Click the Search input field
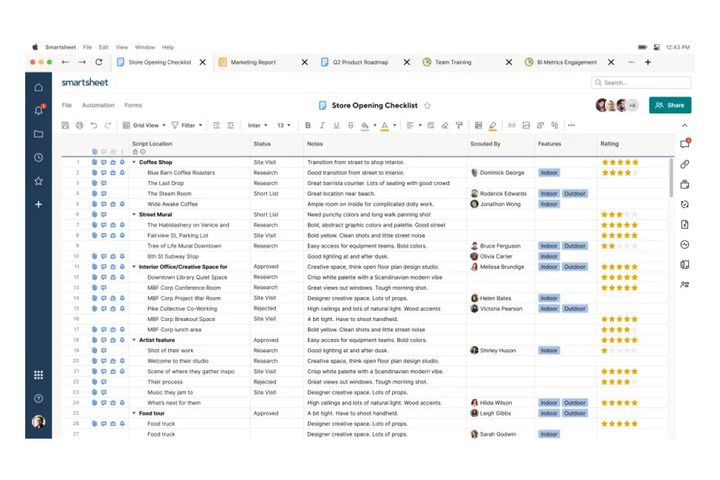Viewport: 720px width, 480px height. 641,83
